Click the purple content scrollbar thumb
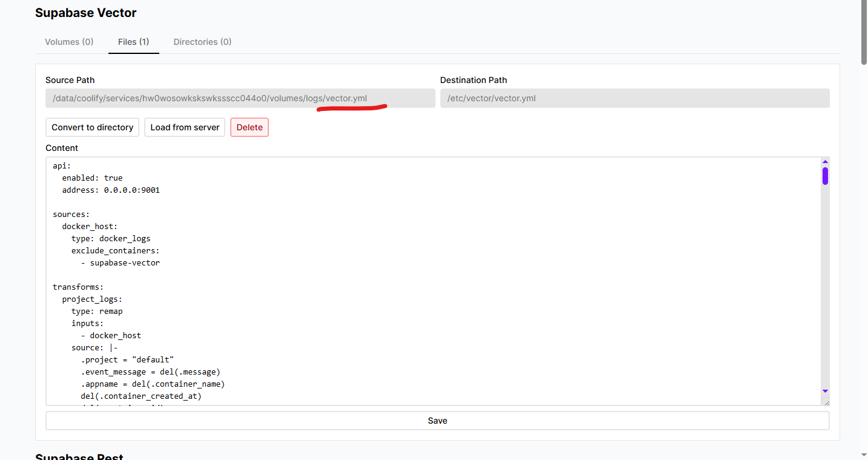 (x=825, y=176)
